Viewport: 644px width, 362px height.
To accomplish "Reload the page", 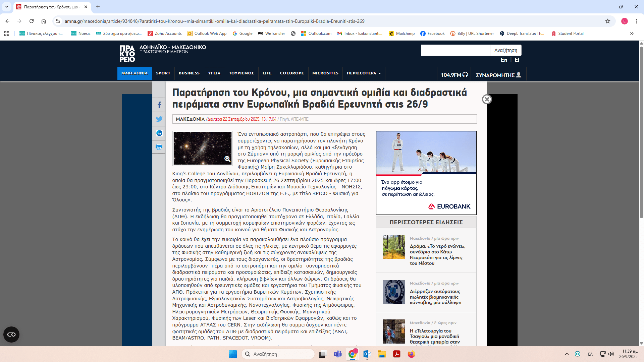I will 32,21.
